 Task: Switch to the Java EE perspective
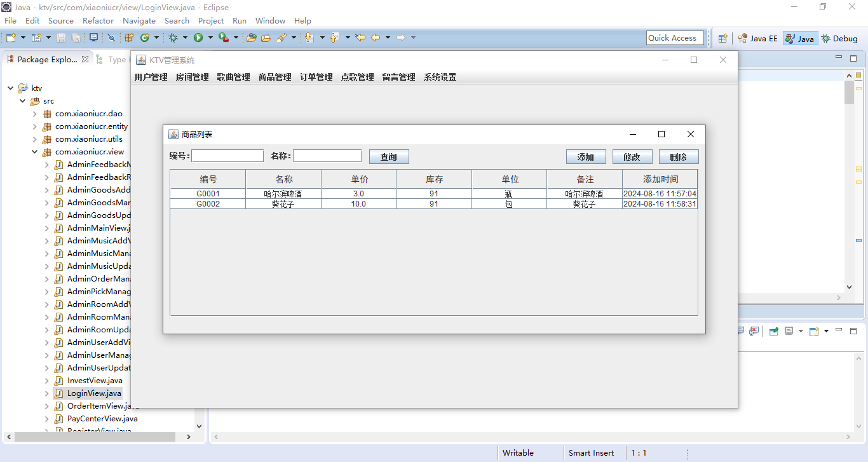coord(757,38)
